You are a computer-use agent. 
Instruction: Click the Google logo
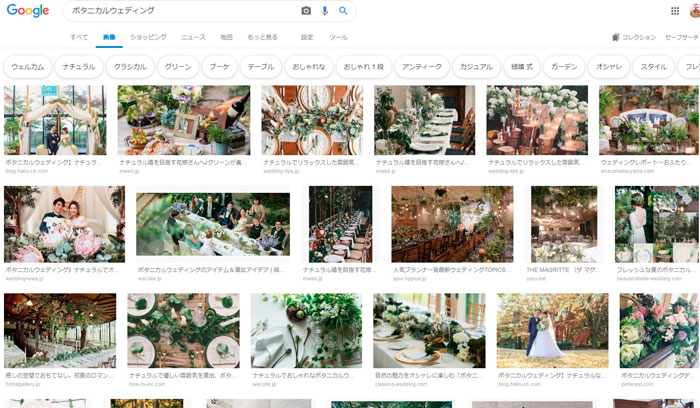[28, 10]
